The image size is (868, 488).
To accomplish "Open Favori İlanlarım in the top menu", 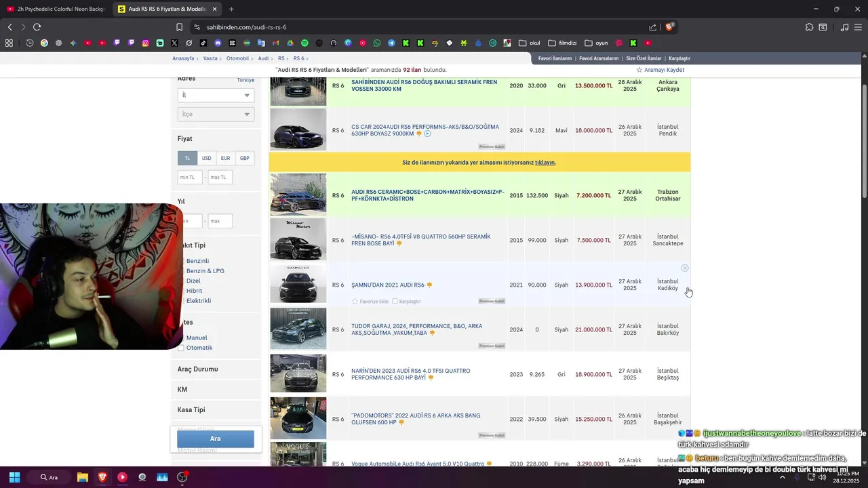I will click(x=555, y=58).
